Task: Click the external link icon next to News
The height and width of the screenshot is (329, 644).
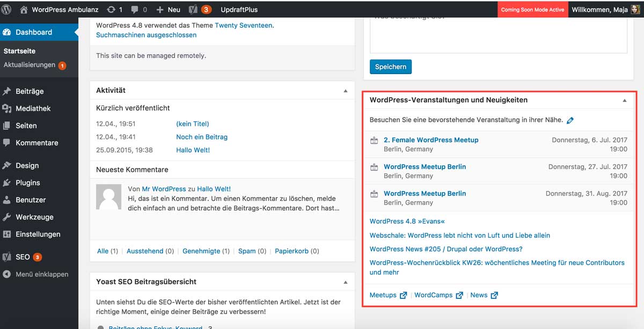Action: tap(494, 295)
